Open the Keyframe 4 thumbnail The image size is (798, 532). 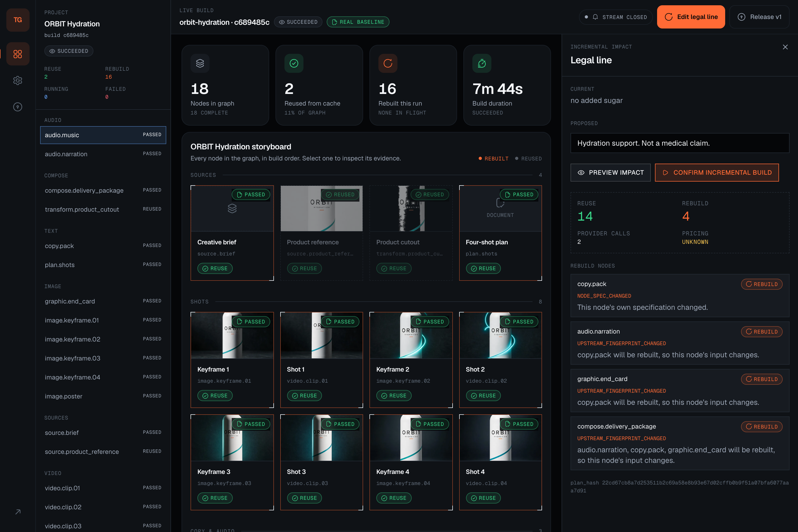411,438
